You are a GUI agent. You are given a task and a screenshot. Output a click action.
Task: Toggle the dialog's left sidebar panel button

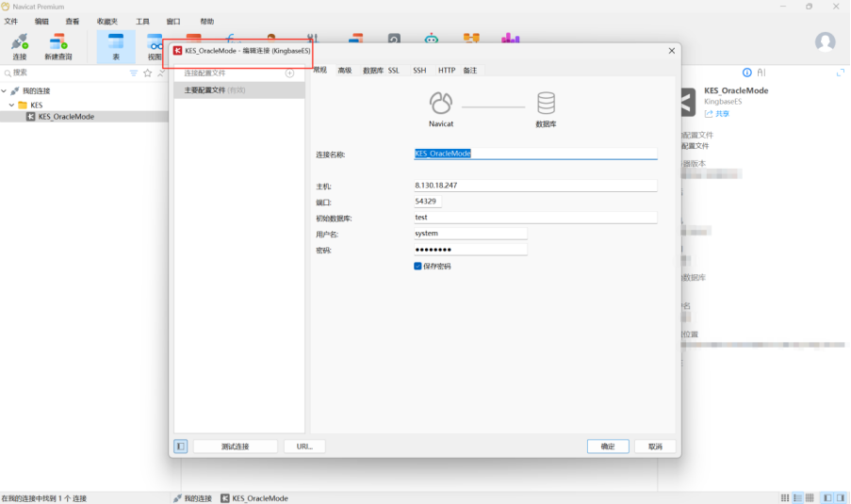181,447
